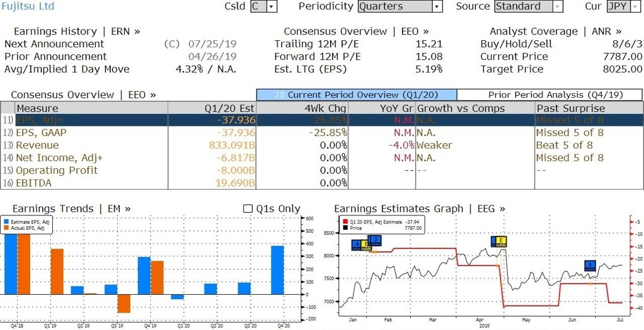Click black Price legend swatch

[345, 227]
